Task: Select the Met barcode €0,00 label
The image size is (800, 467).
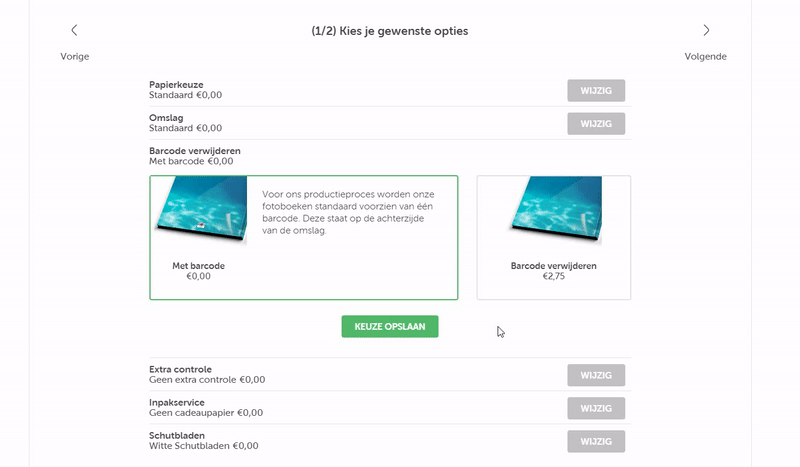Action: coord(199,271)
